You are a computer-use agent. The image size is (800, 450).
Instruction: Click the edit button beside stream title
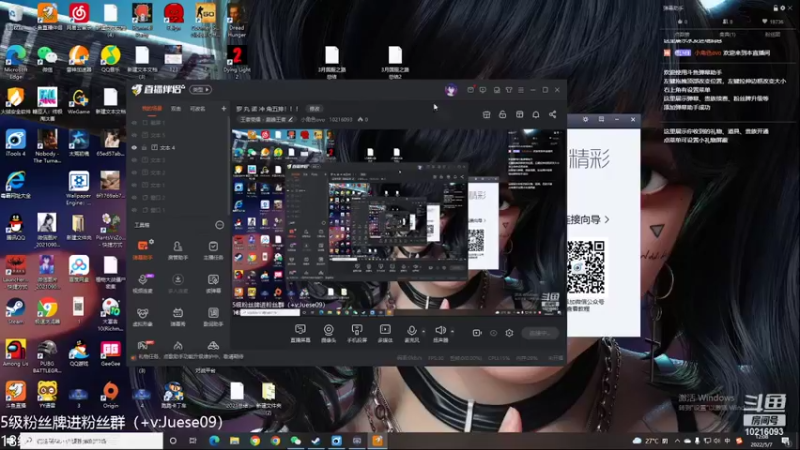[314, 109]
